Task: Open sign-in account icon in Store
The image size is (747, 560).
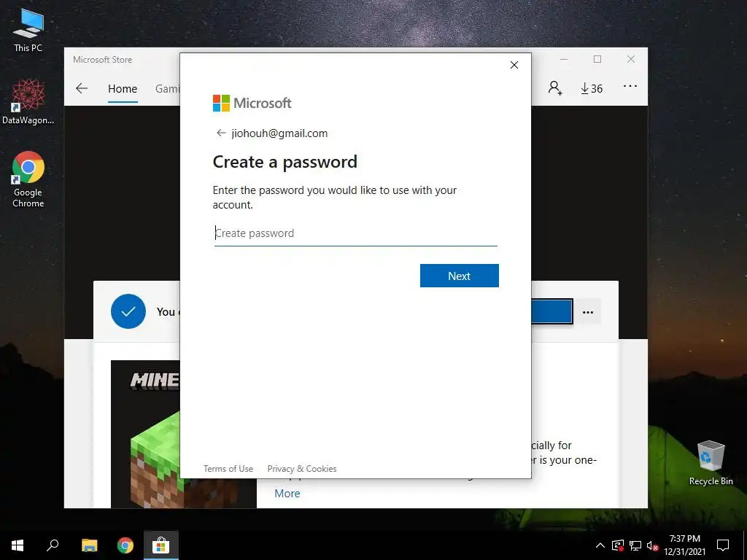Action: [555, 88]
